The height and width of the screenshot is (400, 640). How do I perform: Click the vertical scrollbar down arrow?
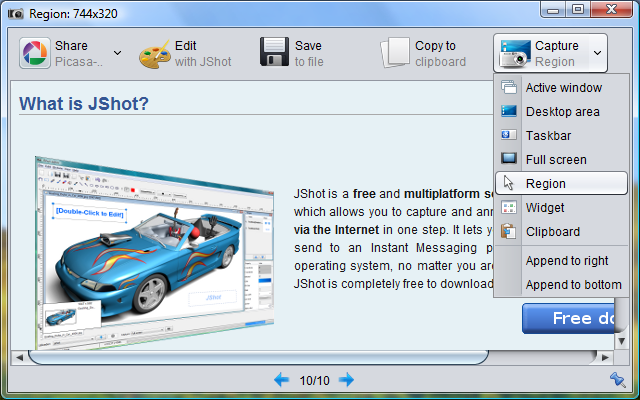(621, 341)
